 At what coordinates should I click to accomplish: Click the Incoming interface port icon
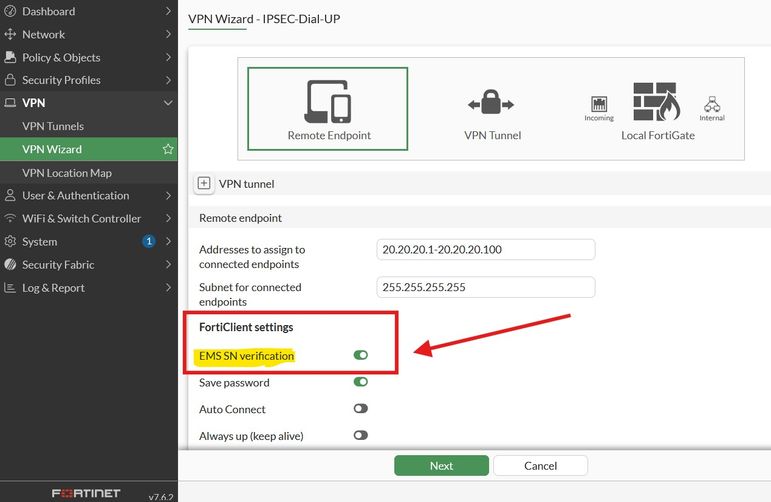click(x=599, y=104)
